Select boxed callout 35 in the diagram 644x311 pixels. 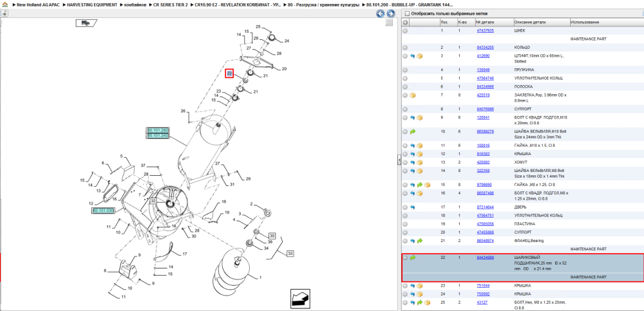tap(272, 236)
